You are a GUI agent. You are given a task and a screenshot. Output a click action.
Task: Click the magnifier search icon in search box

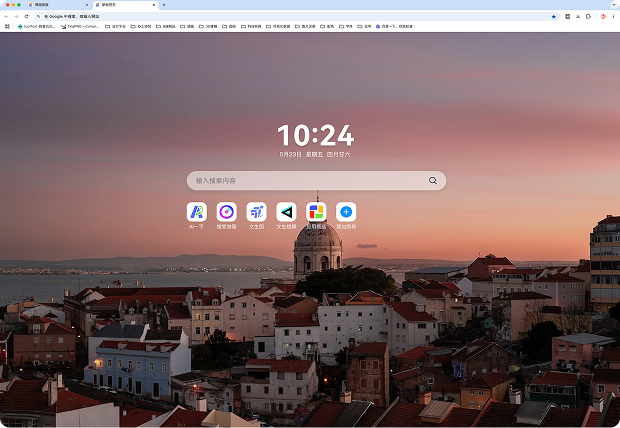pyautogui.click(x=433, y=181)
